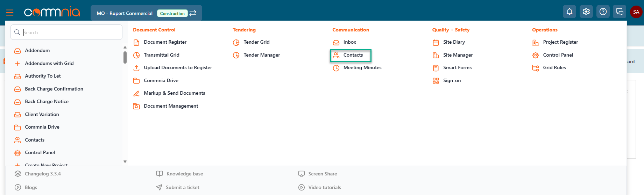The height and width of the screenshot is (195, 644).
Task: Open Changelog 3.3.4 link
Action: (43, 174)
